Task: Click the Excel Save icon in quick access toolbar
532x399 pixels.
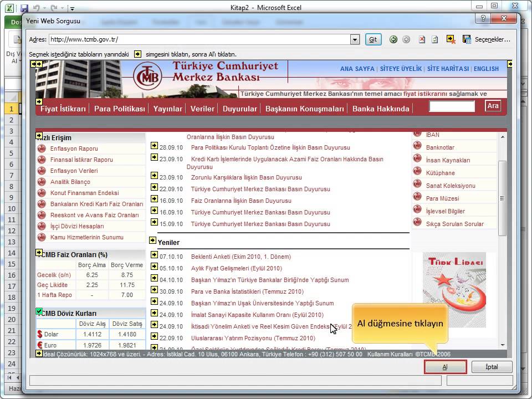Action: (24, 8)
